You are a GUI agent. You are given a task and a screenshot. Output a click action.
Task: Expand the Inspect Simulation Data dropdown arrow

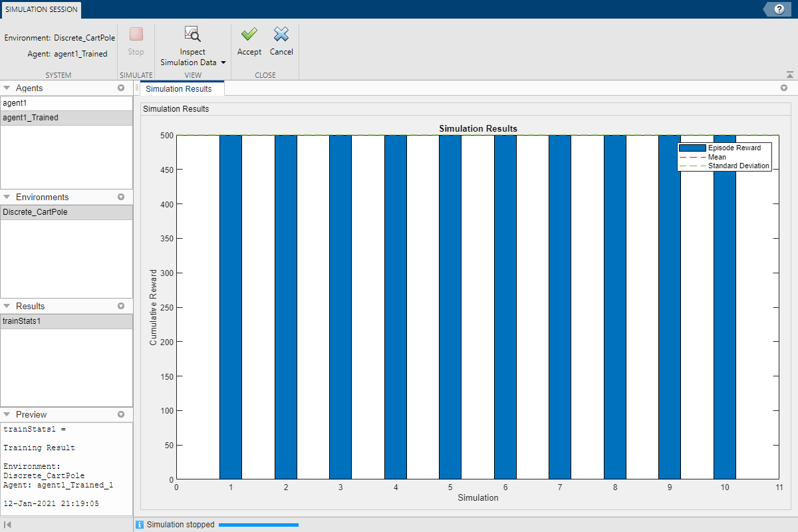[222, 62]
